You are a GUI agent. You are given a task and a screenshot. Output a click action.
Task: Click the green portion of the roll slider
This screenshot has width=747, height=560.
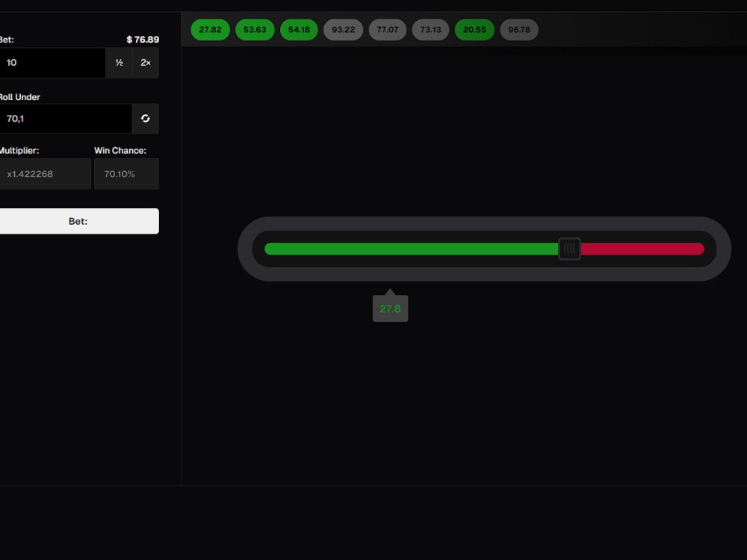[411, 249]
